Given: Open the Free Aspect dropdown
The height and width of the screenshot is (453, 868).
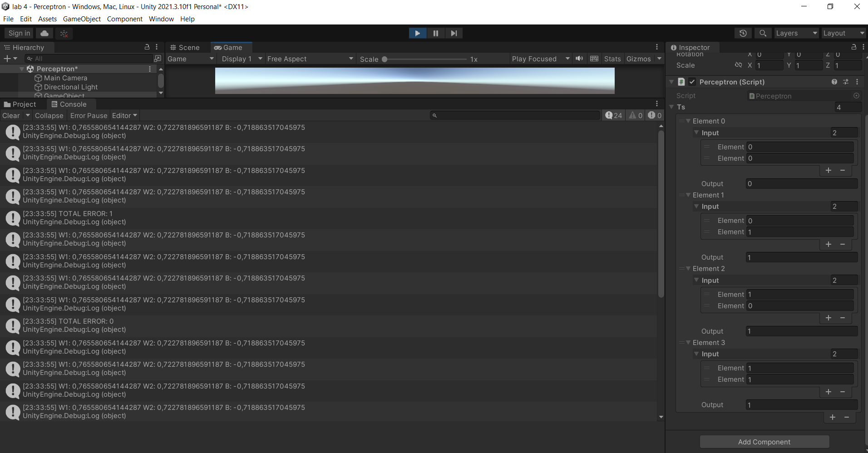Looking at the screenshot, I should pos(310,59).
